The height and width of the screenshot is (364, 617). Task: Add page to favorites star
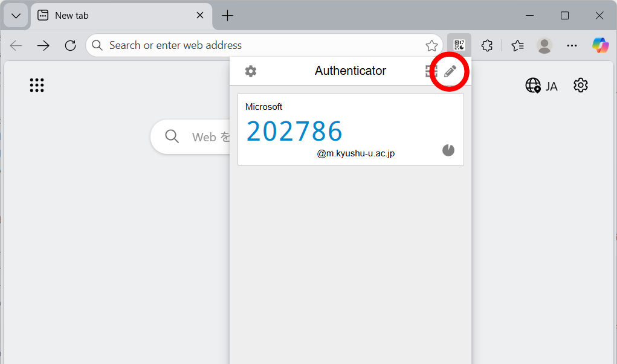point(431,46)
